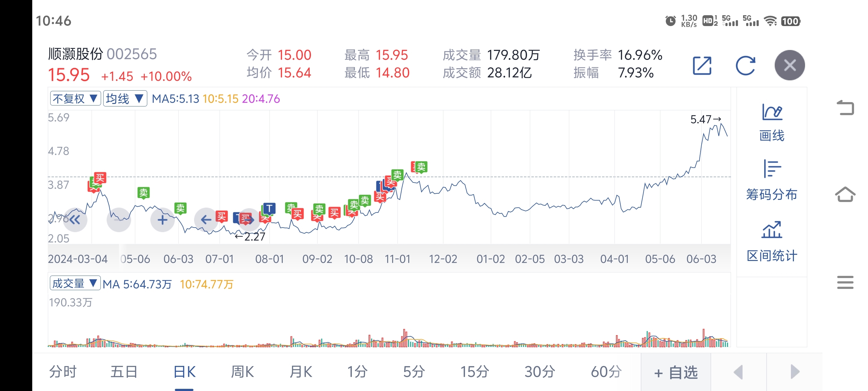This screenshot has height=391, width=868.
Task: Expand the 不复权 adjustment dropdown
Action: click(x=75, y=98)
